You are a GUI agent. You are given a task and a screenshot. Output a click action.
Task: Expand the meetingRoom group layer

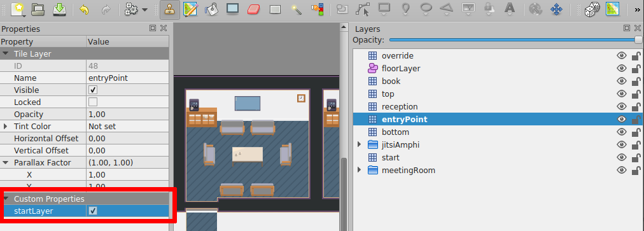[x=360, y=170]
